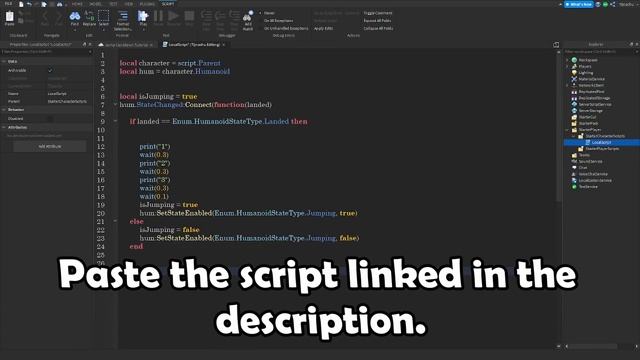
Task: Select the LocalScript item in Explorer
Action: pyautogui.click(x=602, y=142)
